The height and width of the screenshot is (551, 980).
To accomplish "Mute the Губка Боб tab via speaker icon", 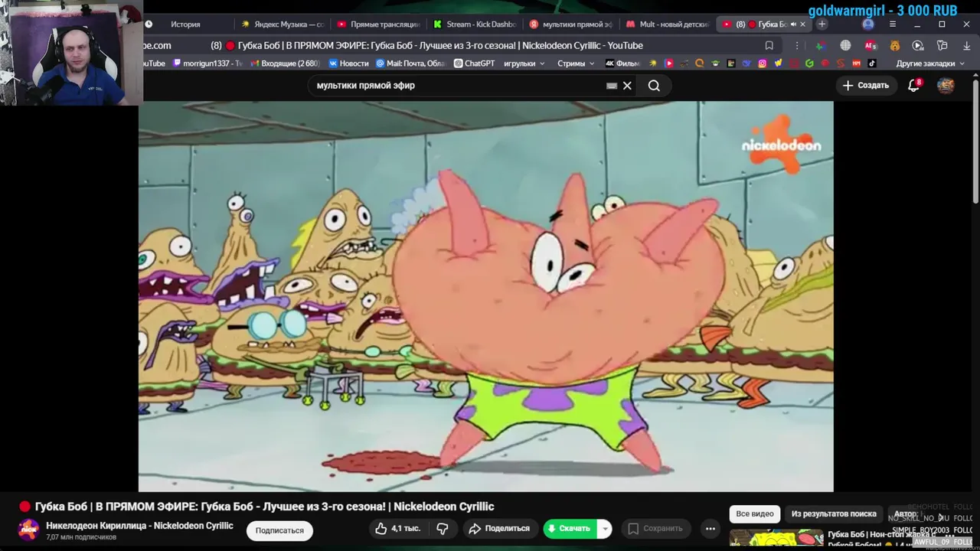I will 792,24.
